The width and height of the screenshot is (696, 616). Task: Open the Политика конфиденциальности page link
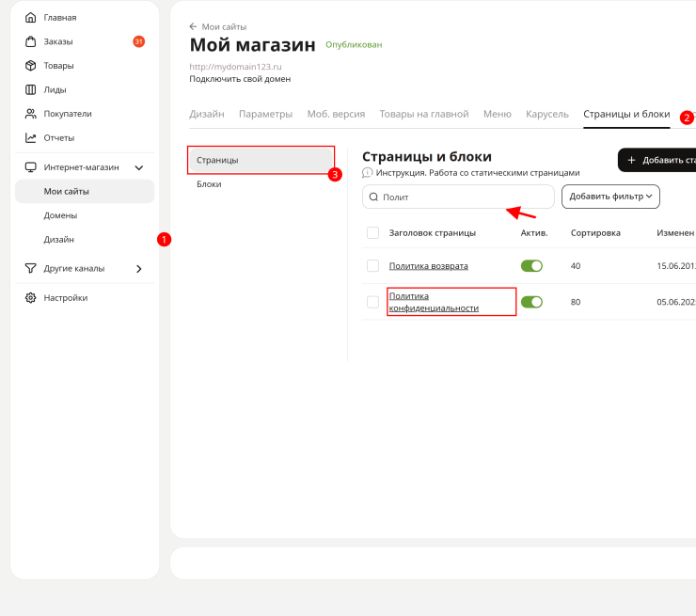coord(434,302)
